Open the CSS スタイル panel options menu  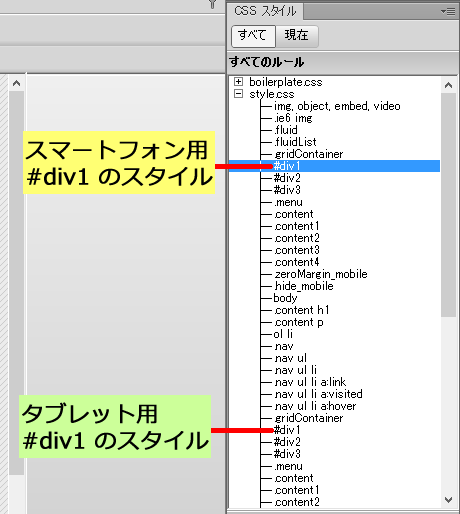pyautogui.click(x=448, y=12)
